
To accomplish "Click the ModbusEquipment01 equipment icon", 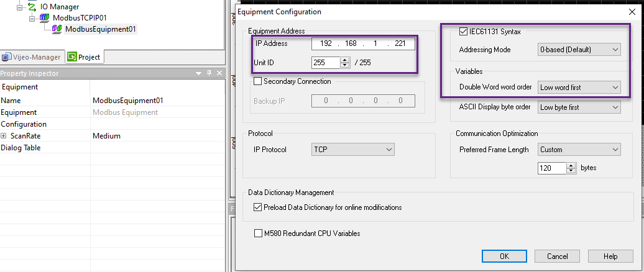I will (57, 29).
